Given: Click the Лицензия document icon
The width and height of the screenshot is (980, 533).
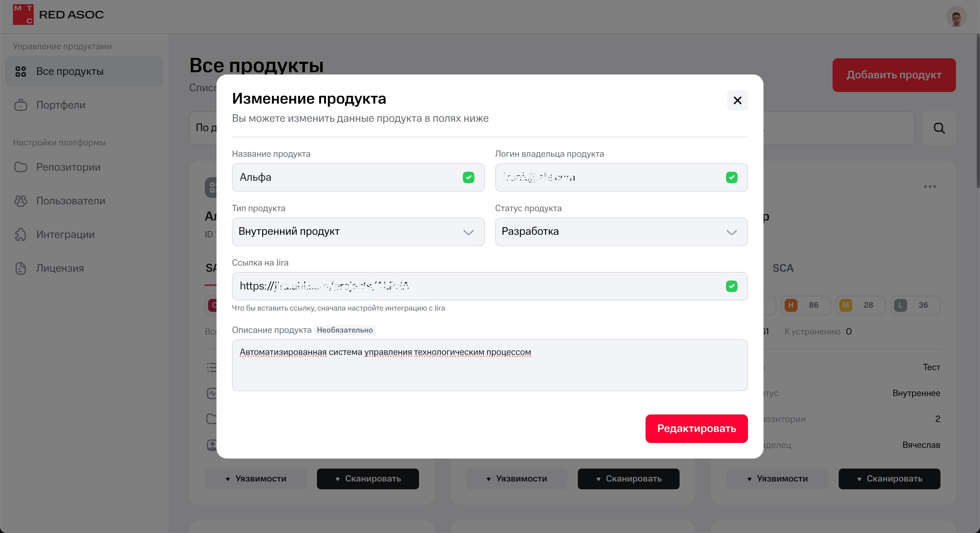Looking at the screenshot, I should pos(20,268).
